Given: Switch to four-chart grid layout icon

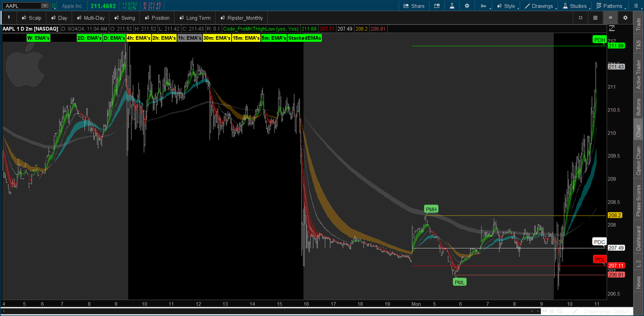Looking at the screenshot, I should click(595, 18).
